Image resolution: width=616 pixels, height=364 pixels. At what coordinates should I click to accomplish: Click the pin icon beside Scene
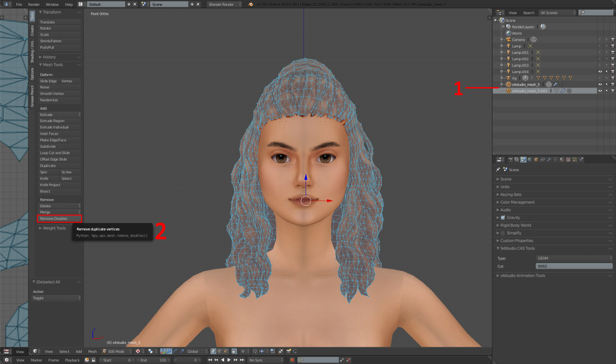pos(498,170)
